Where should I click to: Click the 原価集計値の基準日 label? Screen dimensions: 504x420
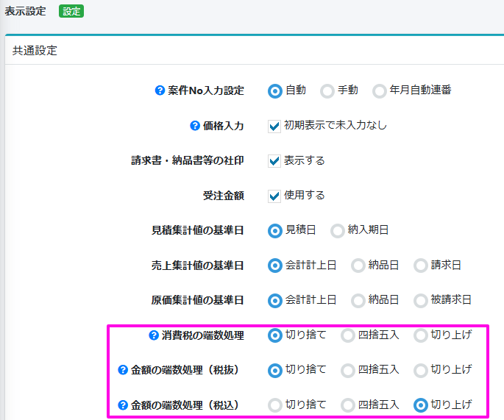(x=198, y=300)
